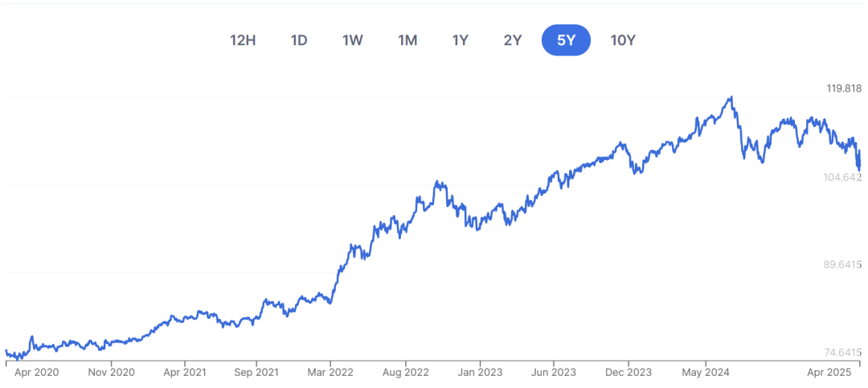Click the Aug 2022 axis label
This screenshot has height=388, width=868.
(x=406, y=373)
